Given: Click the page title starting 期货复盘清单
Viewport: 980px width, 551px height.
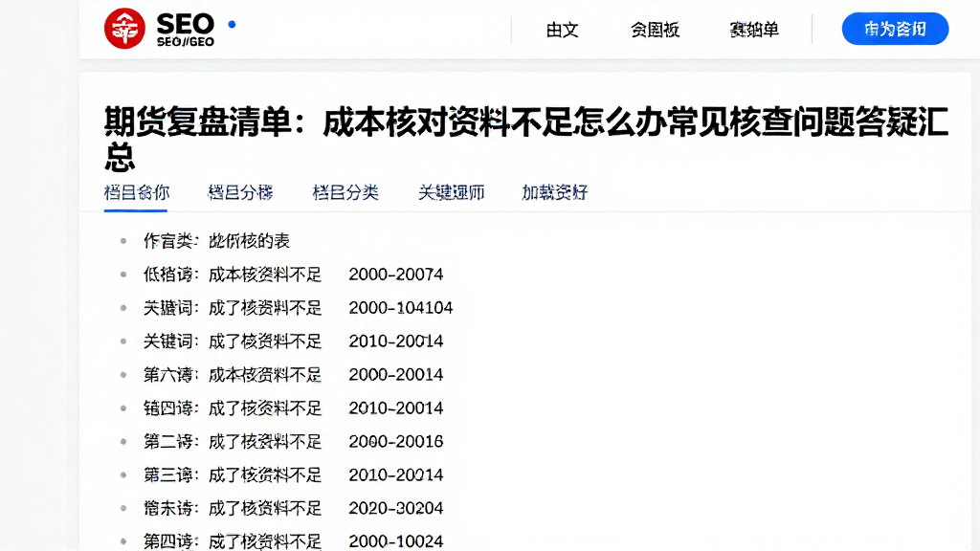Looking at the screenshot, I should 526,139.
